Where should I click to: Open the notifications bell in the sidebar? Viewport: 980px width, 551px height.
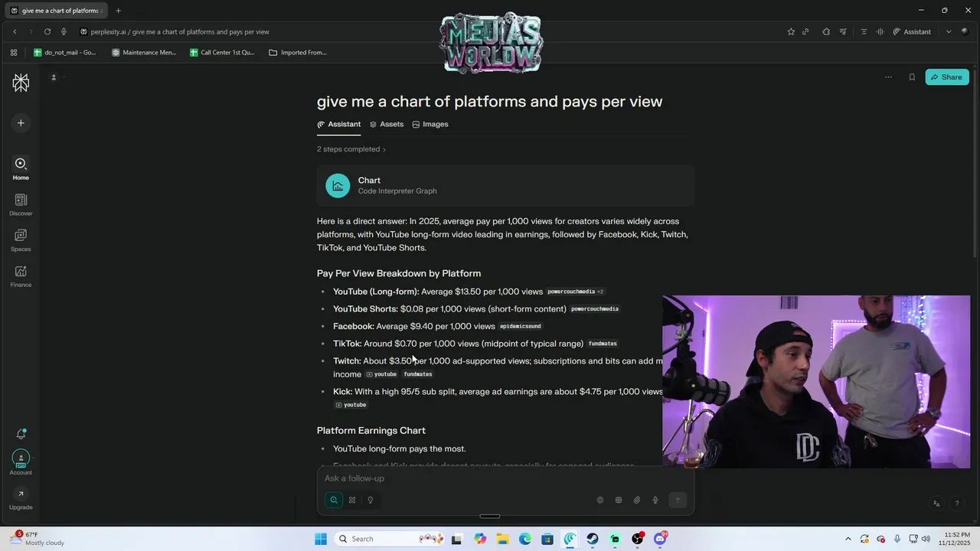(21, 434)
